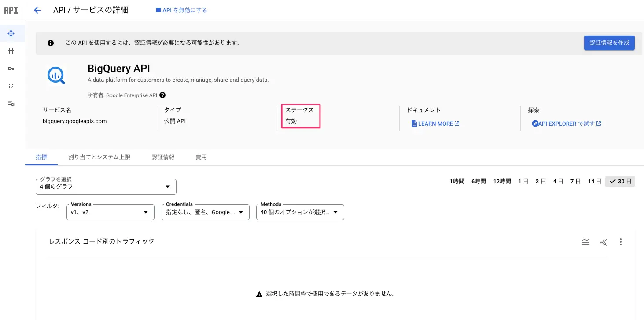
Task: Open the API logo at top-left
Action: pos(11,10)
